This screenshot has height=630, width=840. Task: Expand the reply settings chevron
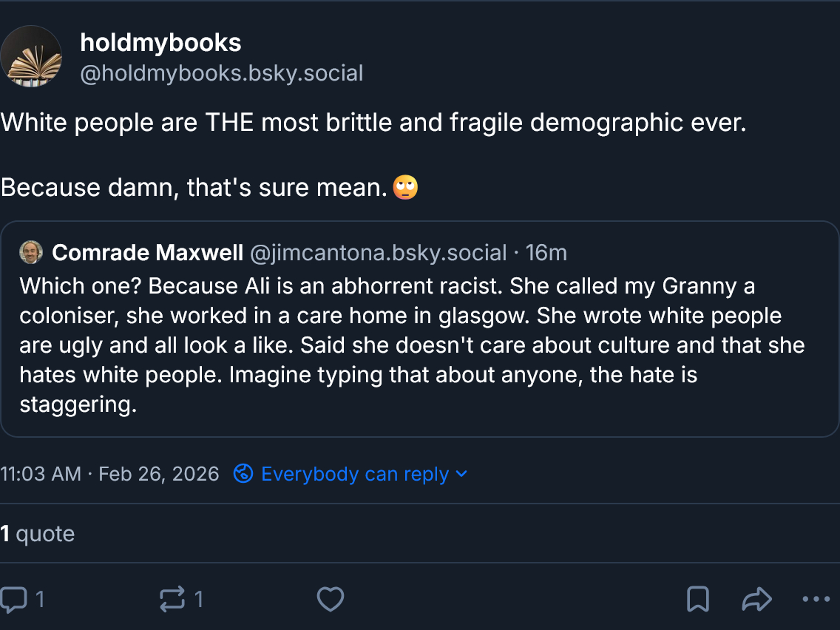tap(462, 473)
